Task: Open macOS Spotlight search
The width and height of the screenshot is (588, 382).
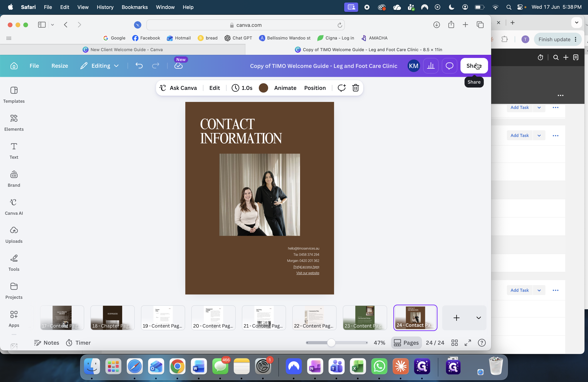Action: pyautogui.click(x=509, y=7)
